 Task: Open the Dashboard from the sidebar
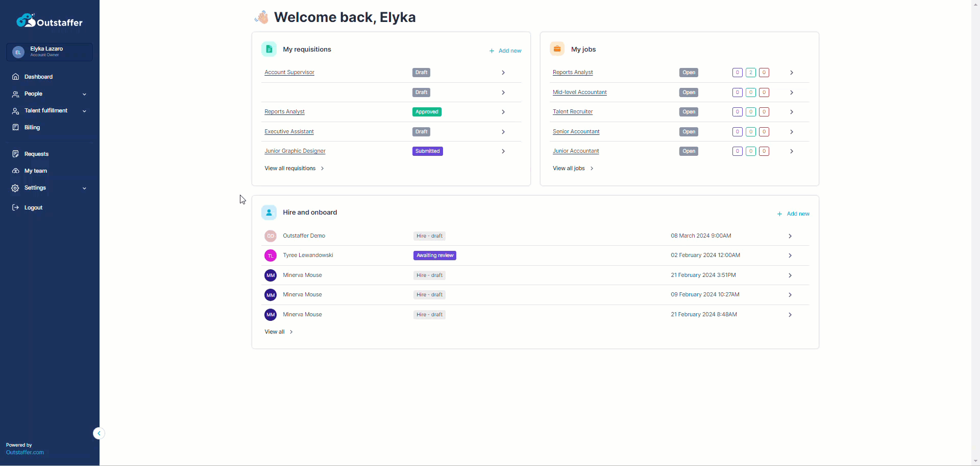click(x=16, y=77)
